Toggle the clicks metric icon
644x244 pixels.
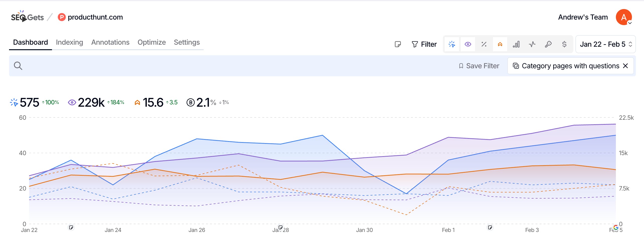(452, 44)
